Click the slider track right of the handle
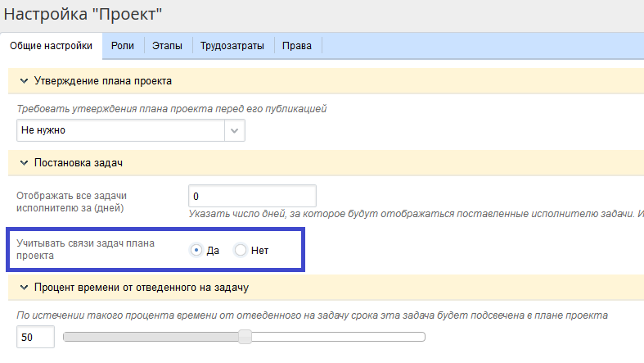This screenshot has height=363, width=644. (x=336, y=337)
